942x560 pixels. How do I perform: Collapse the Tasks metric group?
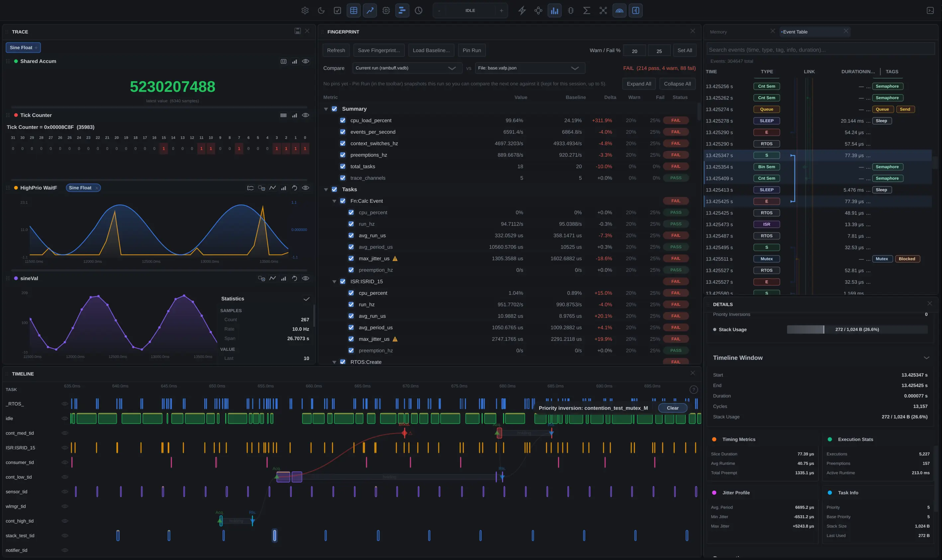[x=326, y=190]
